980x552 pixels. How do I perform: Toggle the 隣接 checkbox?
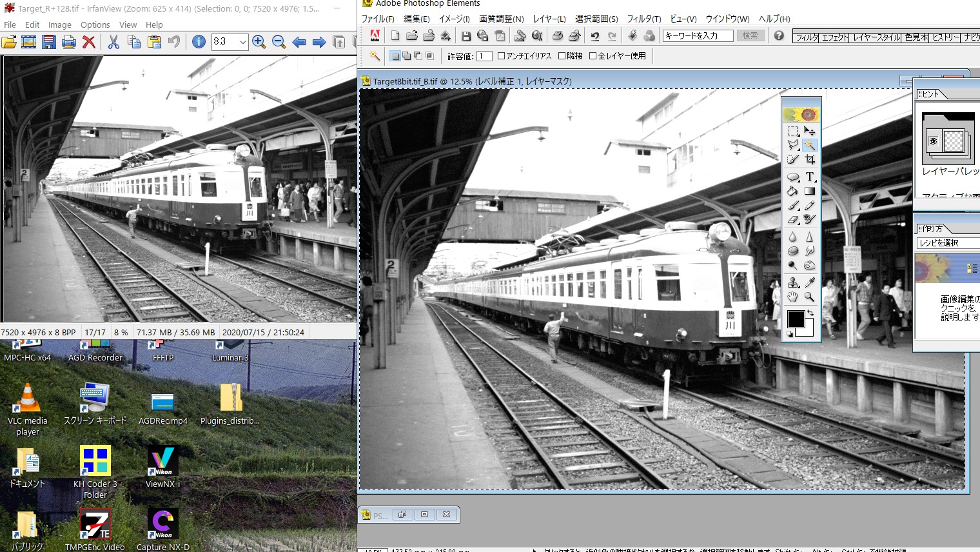(562, 56)
